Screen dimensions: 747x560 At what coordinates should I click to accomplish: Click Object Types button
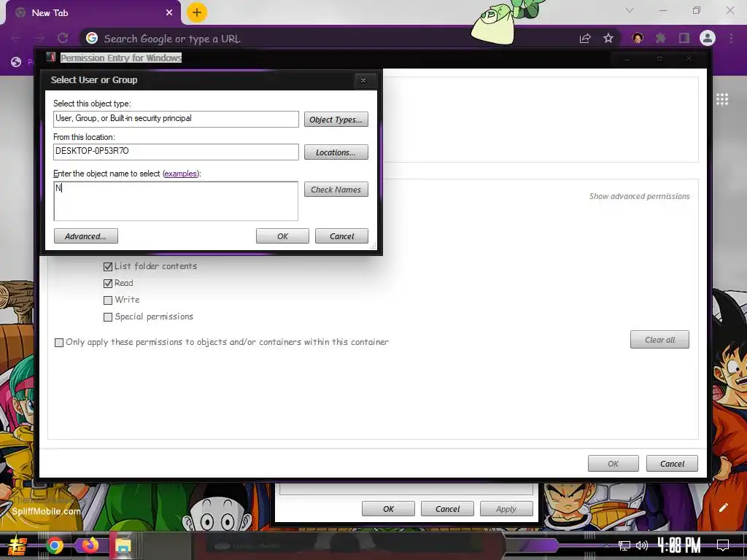(336, 120)
